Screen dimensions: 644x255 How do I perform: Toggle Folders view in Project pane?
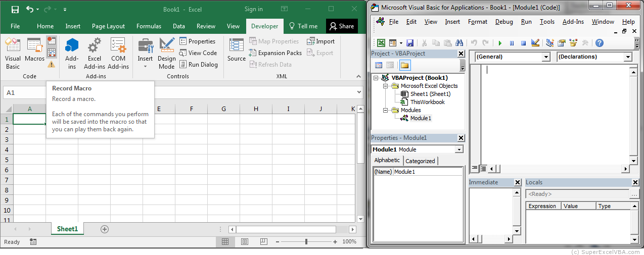[405, 65]
